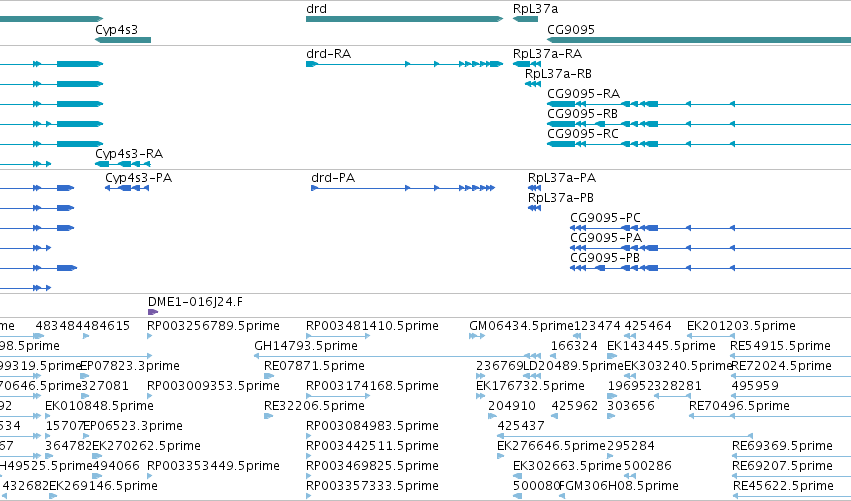Screen dimensions: 851x501
Task: Click the RE72024.5prime EST label
Action: [x=782, y=366]
